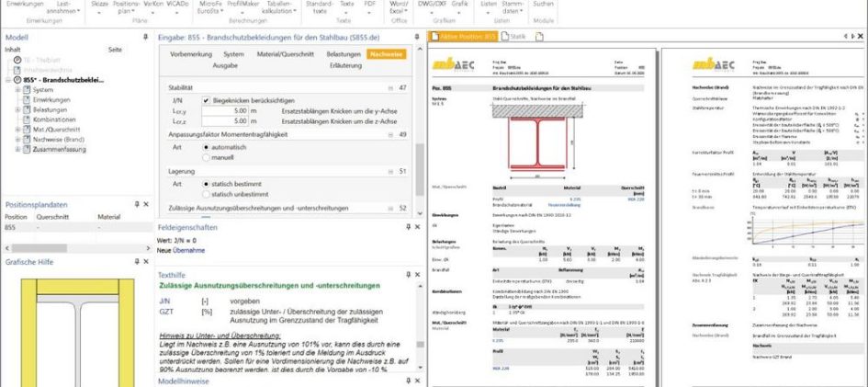Click the Übernahme link
Viewport: 868px width, 387px height.
188,250
